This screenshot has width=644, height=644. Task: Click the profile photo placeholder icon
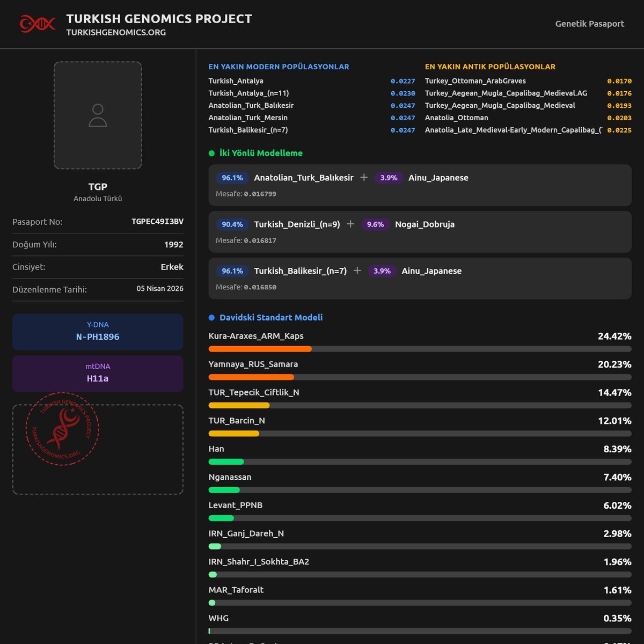[97, 116]
